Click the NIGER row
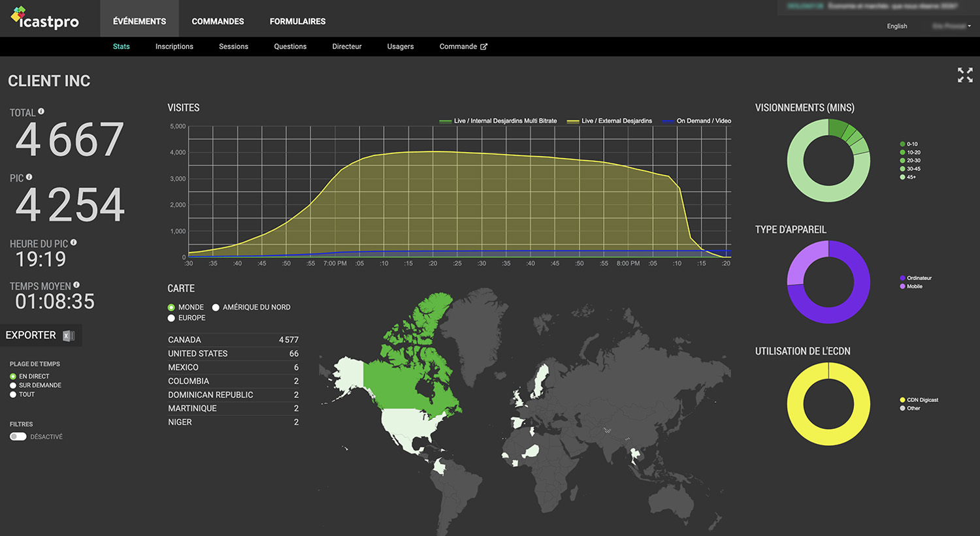 (x=233, y=422)
